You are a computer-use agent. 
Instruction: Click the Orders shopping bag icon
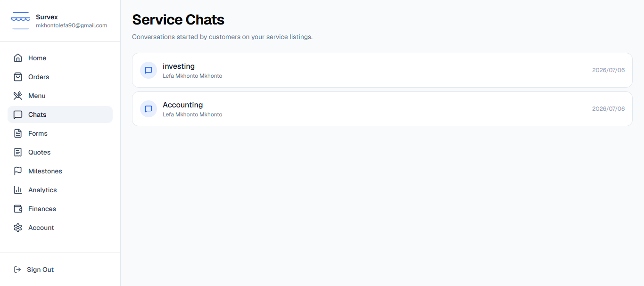(18, 77)
